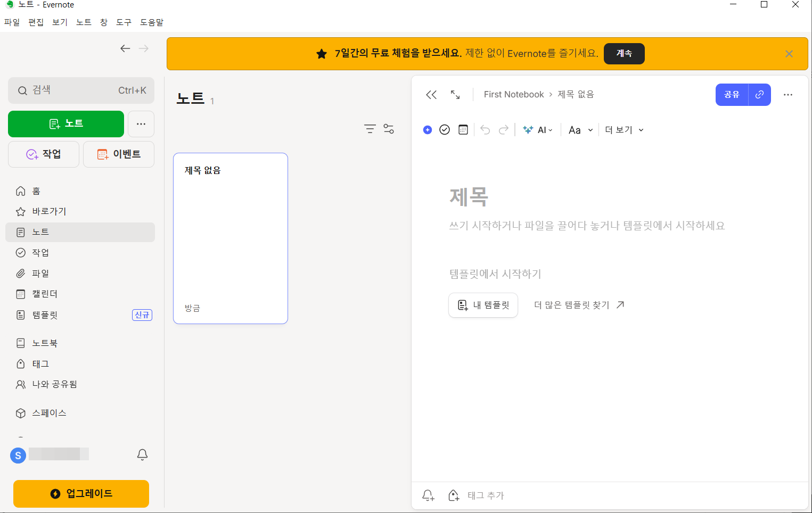Redo the last edit

(504, 130)
